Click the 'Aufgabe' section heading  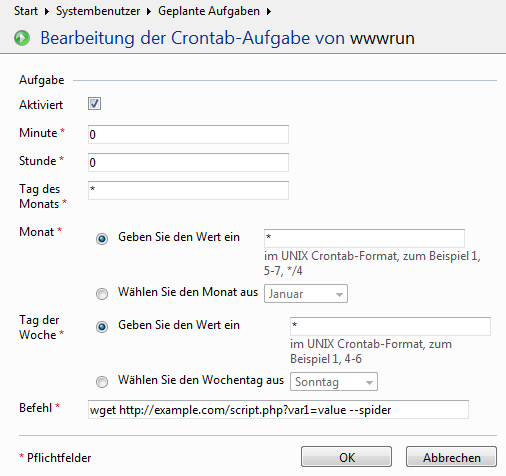click(42, 80)
